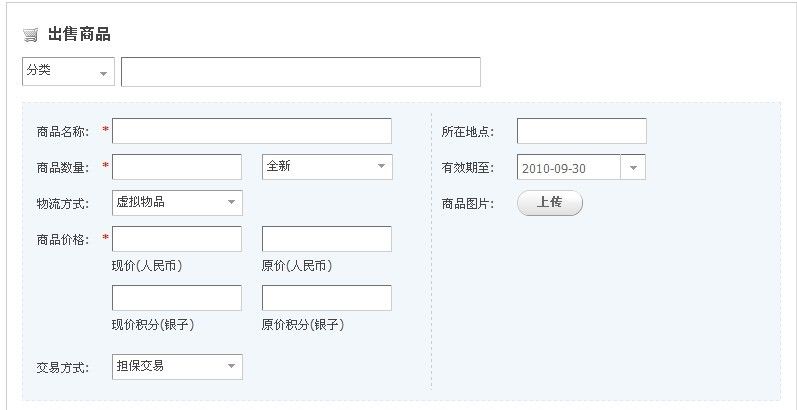Click the 所在地点 location field
Image resolution: width=797 pixels, height=410 pixels.
pos(582,131)
